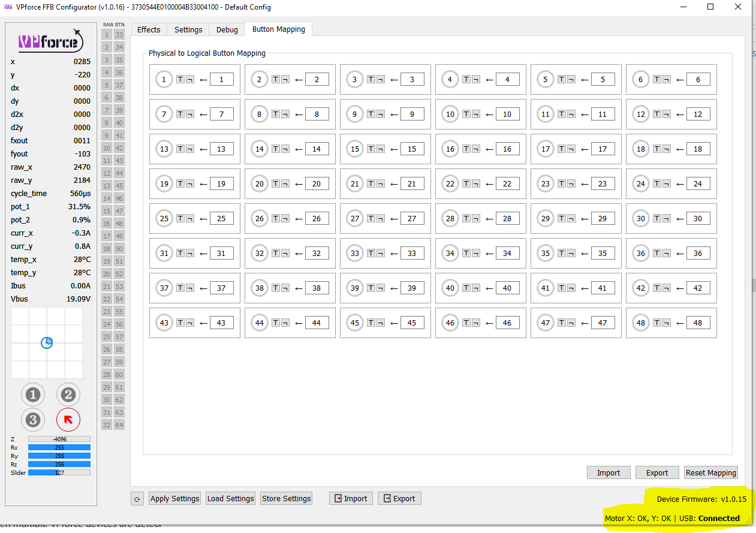The width and height of the screenshot is (756, 533).
Task: Click logical button 31 circle in the mapping grid
Action: point(164,253)
